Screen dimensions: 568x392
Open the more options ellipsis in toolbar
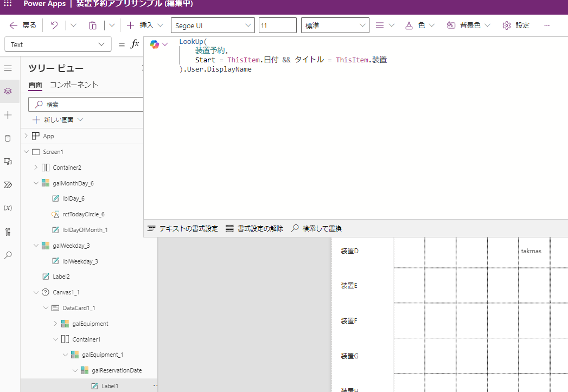coord(547,25)
